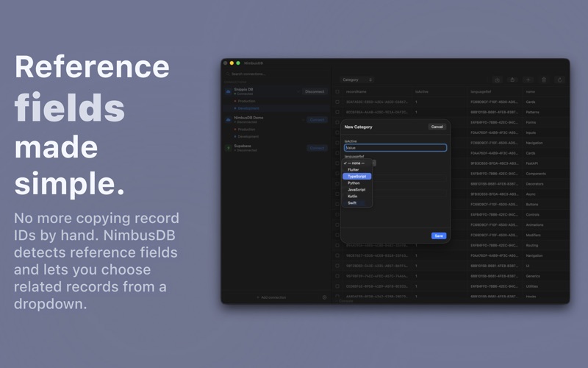Screen dimensions: 588x368
Task: Click the Search connections field
Action: click(277, 74)
